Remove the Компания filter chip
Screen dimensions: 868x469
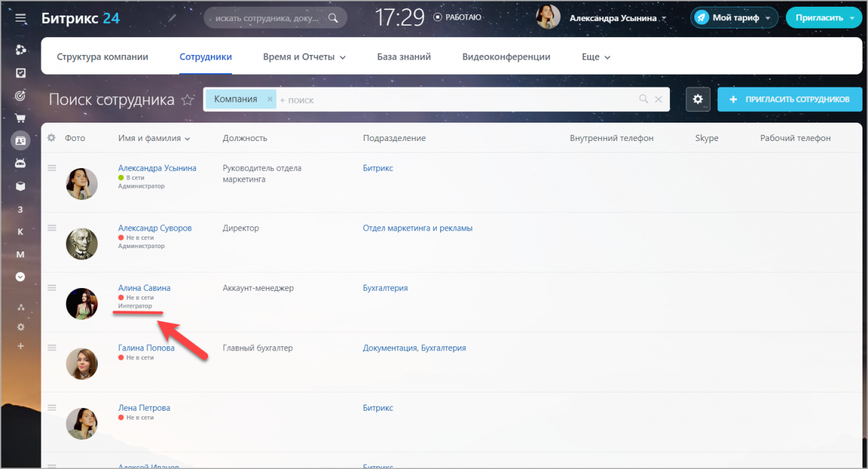(270, 99)
